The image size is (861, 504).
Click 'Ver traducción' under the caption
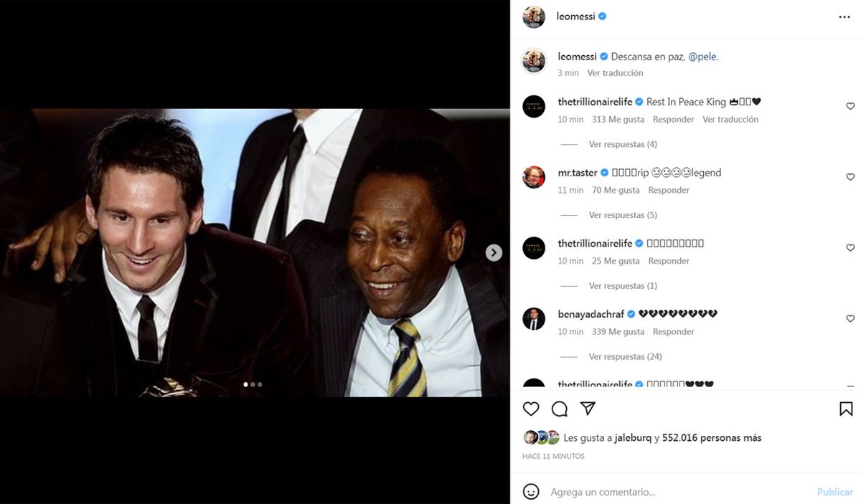[615, 73]
